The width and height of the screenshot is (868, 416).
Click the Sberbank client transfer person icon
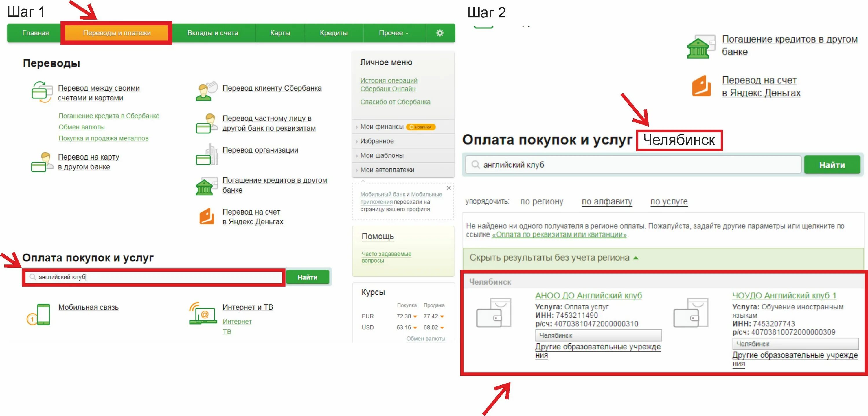pos(206,91)
